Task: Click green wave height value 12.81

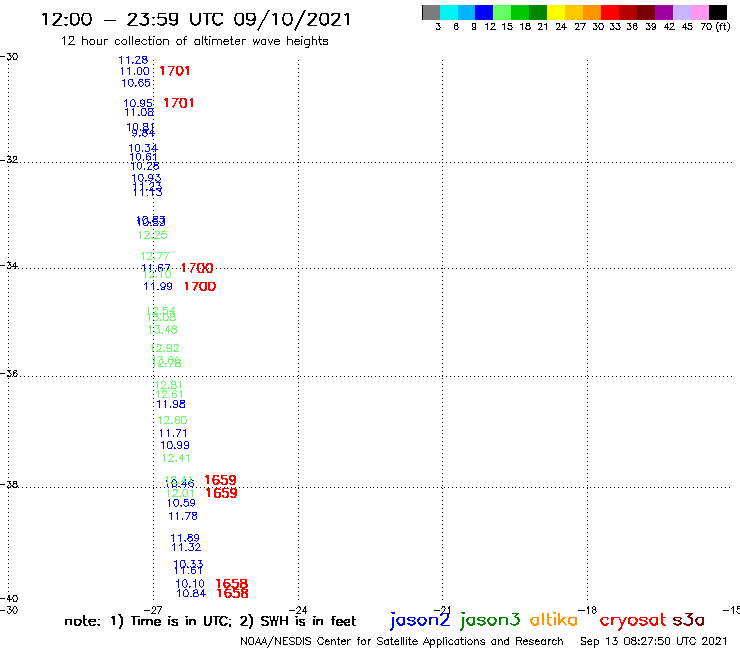Action: pos(168,385)
